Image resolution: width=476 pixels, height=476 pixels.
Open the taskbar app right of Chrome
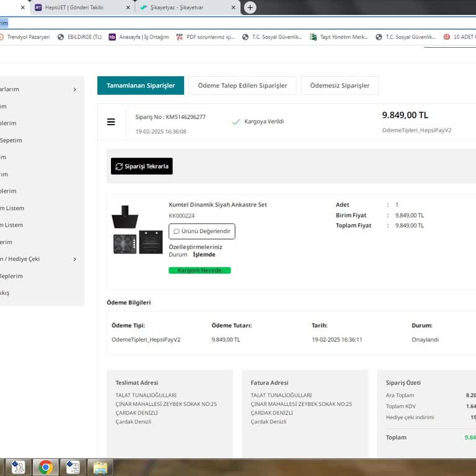pos(73,467)
